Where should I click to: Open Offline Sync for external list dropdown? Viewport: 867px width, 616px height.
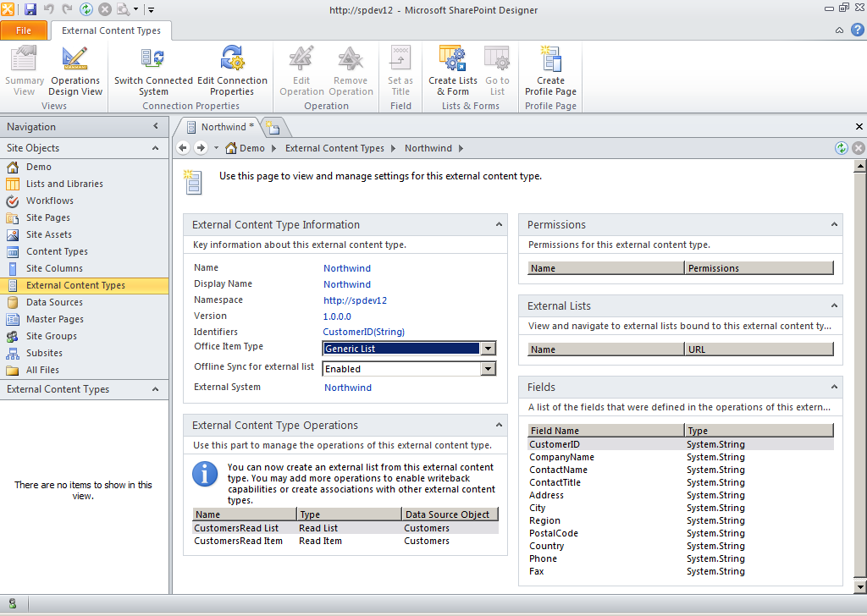[x=488, y=369]
